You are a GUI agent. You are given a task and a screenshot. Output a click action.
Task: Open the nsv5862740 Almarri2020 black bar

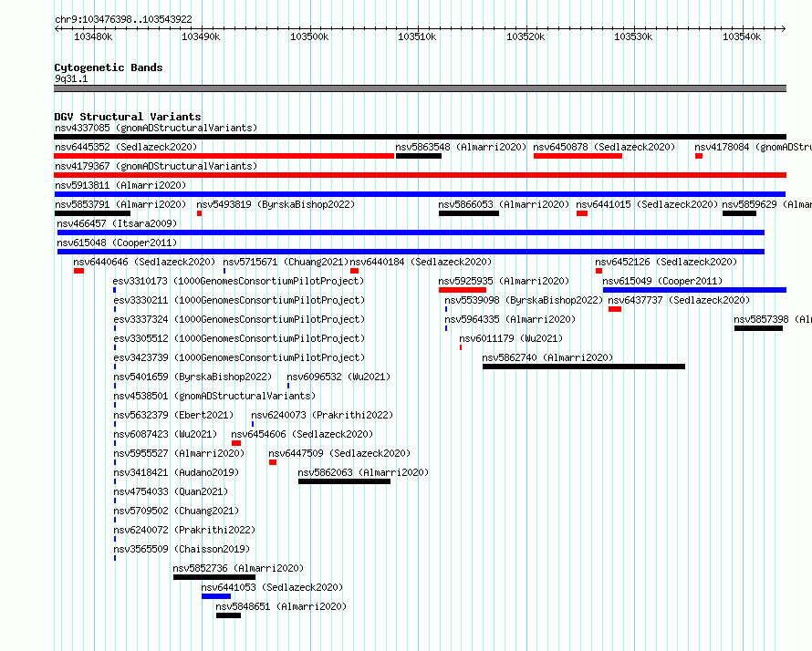584,367
